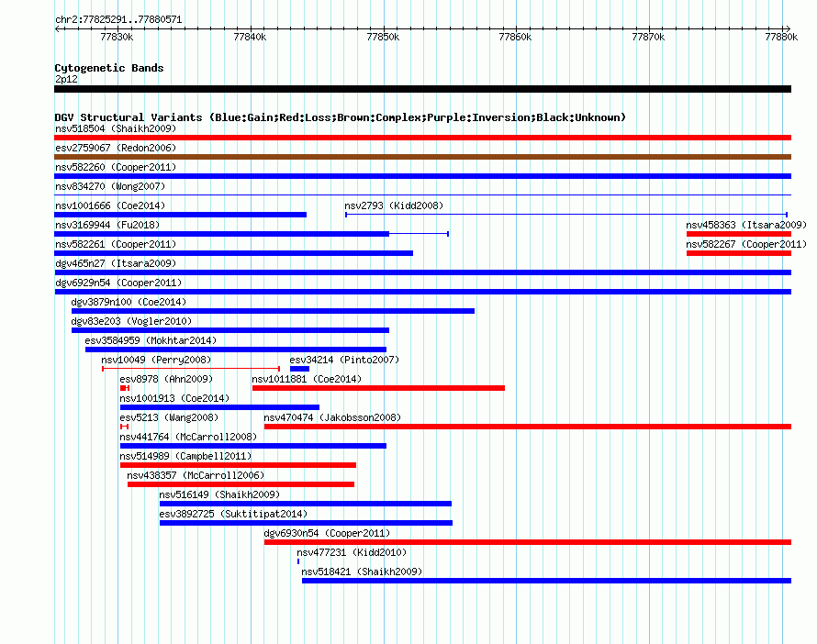This screenshot has width=817, height=644.
Task: Open nsv582260 (Cooper2011) variant label
Action: pos(116,167)
